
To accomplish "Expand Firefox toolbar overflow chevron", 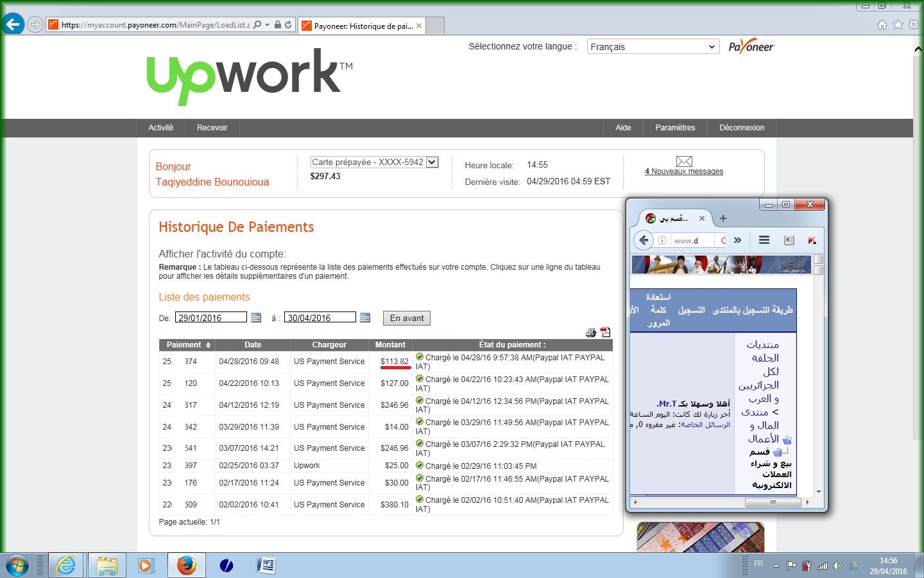I will point(737,240).
